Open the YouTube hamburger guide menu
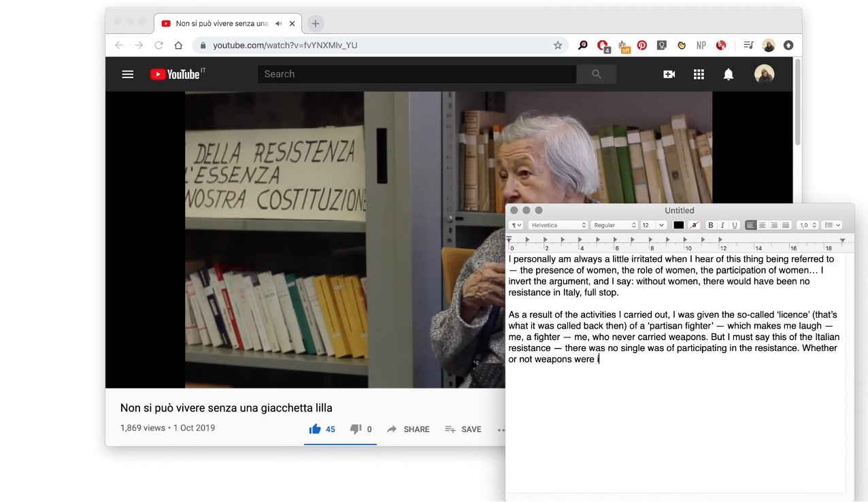Image resolution: width=868 pixels, height=502 pixels. 128,74
